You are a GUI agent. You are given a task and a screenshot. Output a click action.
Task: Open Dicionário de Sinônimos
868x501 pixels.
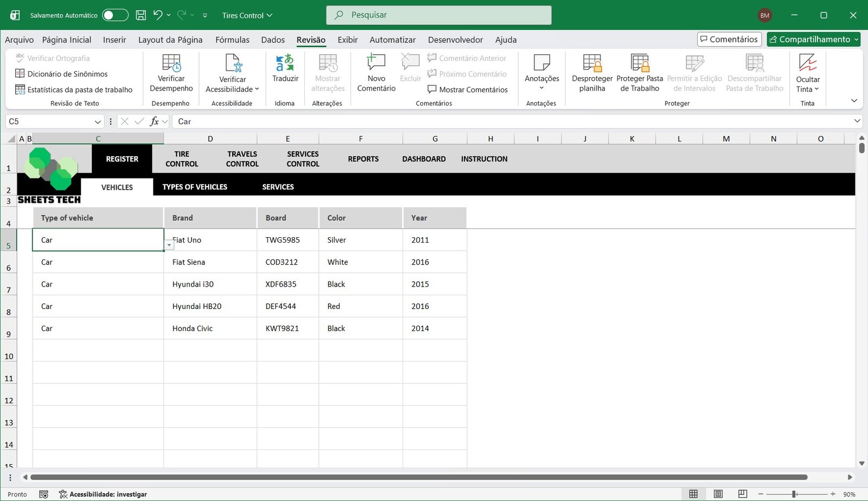click(x=67, y=74)
